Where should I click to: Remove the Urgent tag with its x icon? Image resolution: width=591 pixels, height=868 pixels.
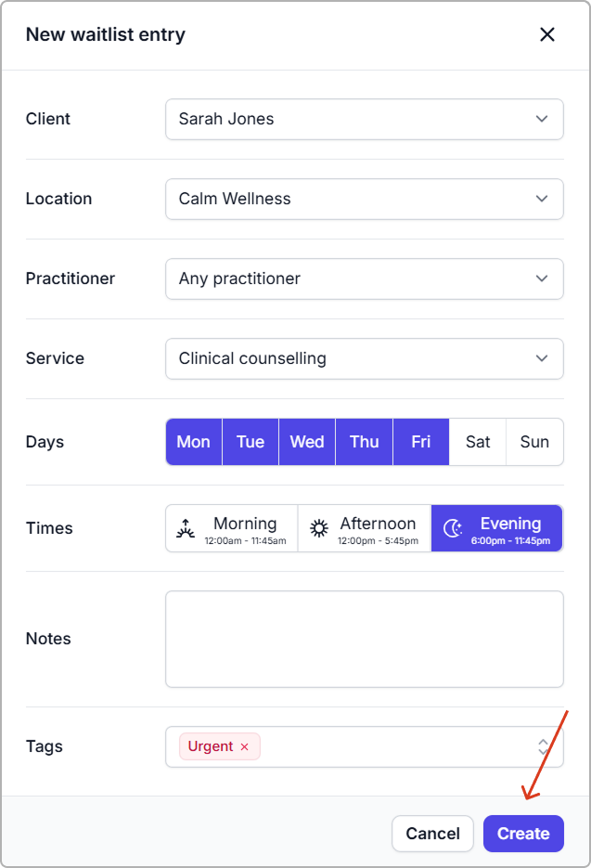[x=245, y=747]
